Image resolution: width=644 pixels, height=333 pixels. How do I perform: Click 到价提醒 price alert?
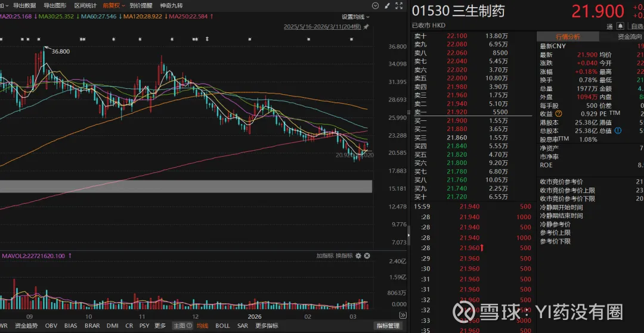pos(141,6)
